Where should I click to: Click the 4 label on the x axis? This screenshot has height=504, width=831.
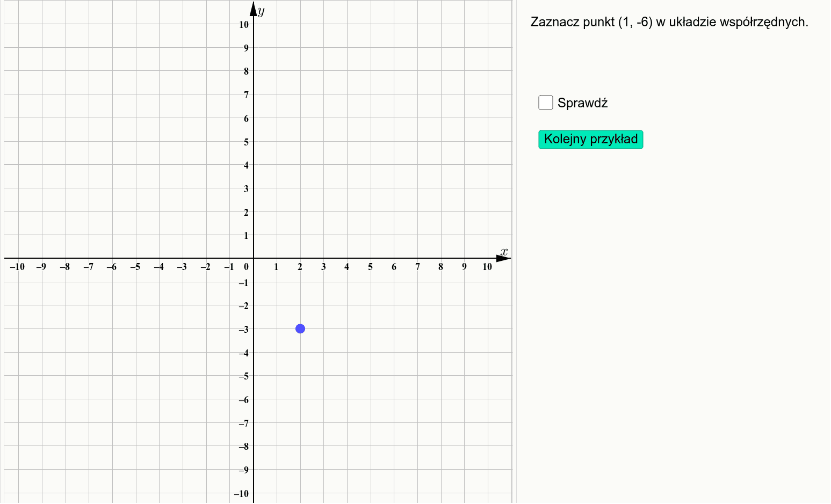pos(347,267)
